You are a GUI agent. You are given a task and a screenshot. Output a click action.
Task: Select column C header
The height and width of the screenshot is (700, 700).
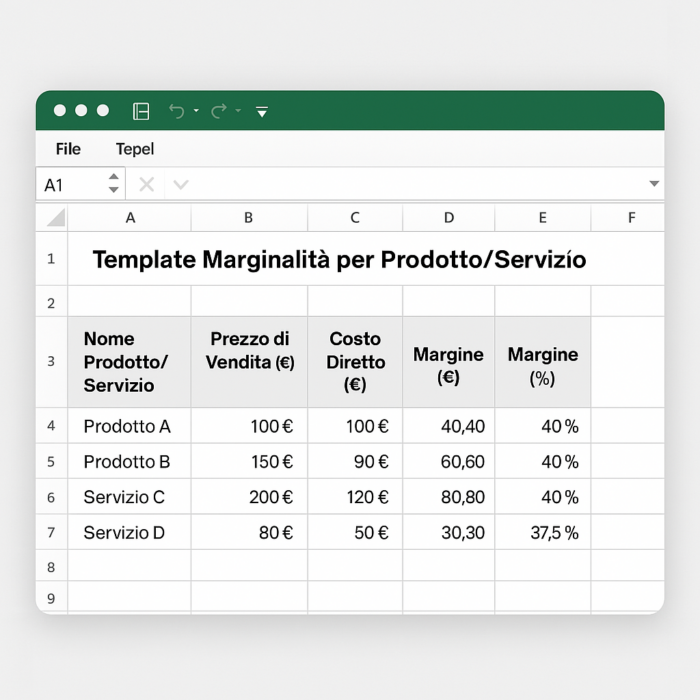tap(355, 217)
